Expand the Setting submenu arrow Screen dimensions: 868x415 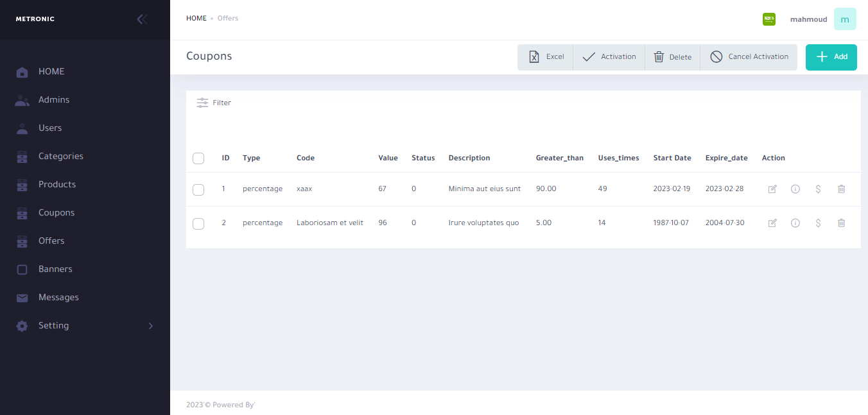pyautogui.click(x=151, y=326)
